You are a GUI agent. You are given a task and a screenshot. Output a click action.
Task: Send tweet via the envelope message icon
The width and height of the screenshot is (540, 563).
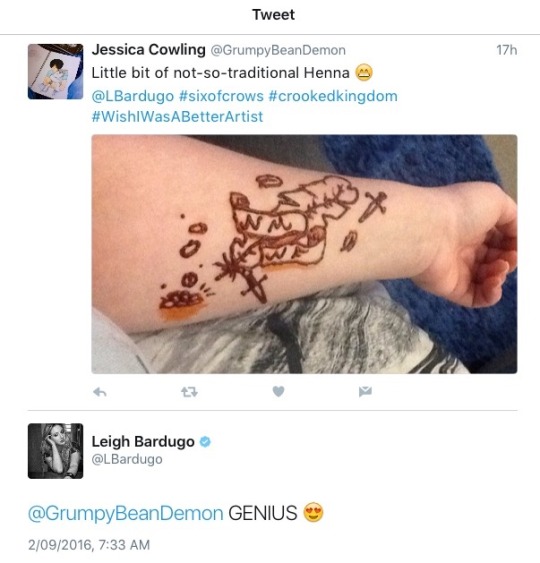point(365,391)
